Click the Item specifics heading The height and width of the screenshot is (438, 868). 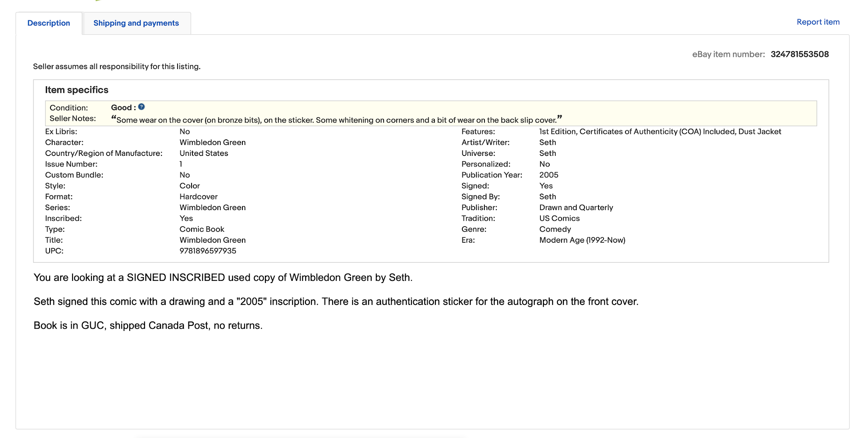click(x=77, y=90)
